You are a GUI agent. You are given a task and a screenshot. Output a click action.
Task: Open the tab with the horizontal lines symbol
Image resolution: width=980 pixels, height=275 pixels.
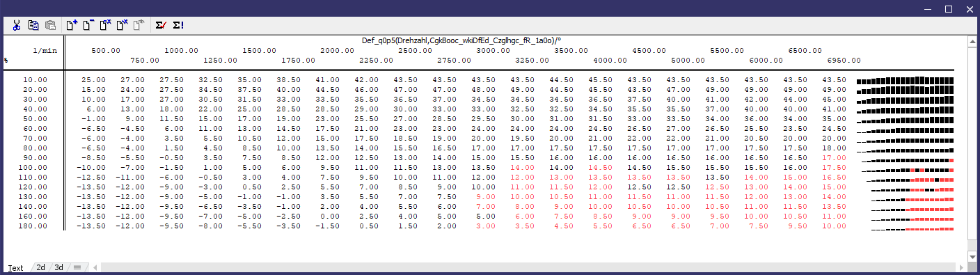pos(77,267)
